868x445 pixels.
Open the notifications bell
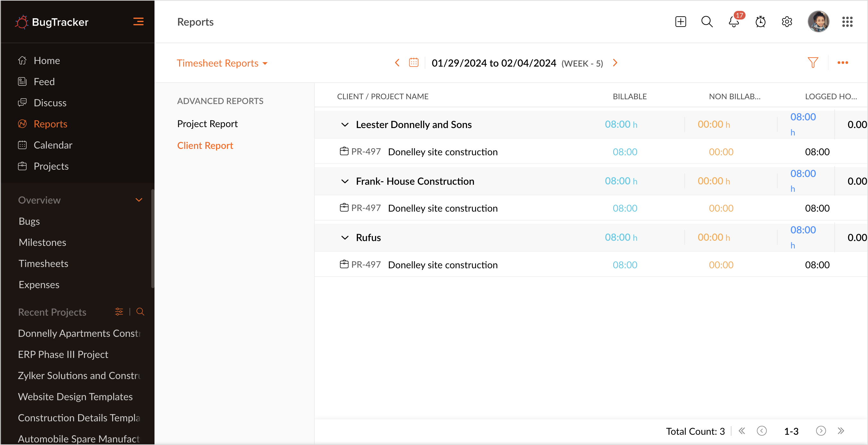tap(734, 22)
